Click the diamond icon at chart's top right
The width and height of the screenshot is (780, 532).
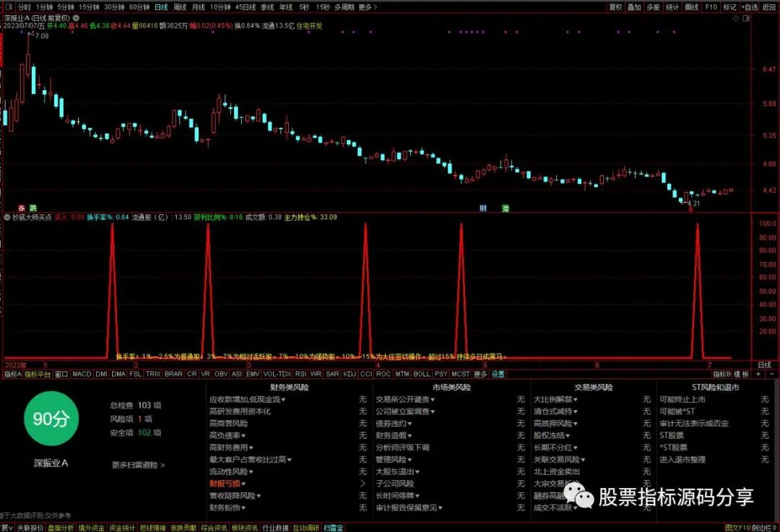coord(736,18)
